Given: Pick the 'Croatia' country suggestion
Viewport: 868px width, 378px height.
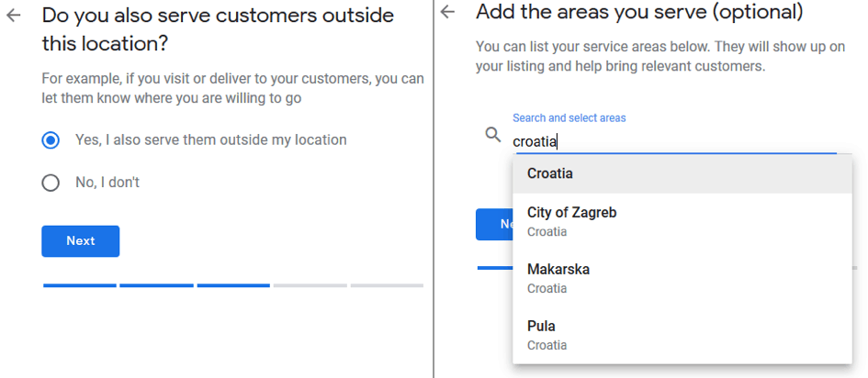Looking at the screenshot, I should click(x=682, y=173).
